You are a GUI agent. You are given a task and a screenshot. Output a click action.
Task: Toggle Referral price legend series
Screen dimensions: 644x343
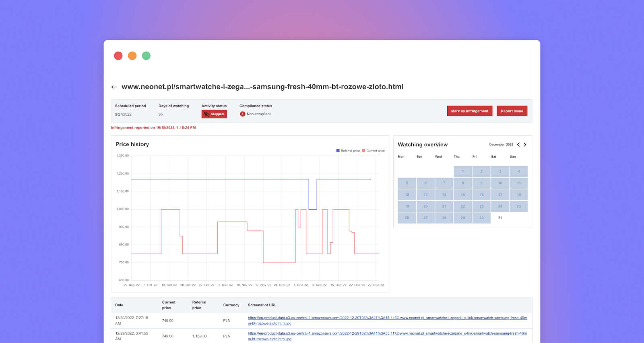click(348, 151)
